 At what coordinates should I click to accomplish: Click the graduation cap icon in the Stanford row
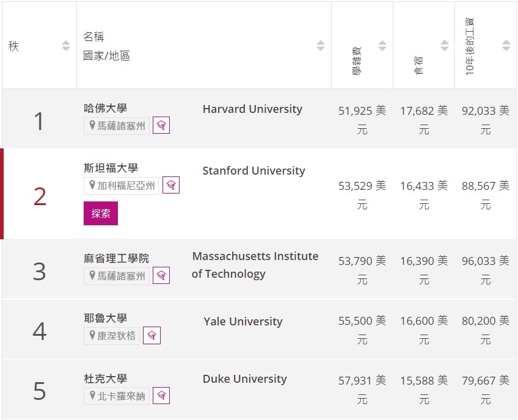click(171, 185)
